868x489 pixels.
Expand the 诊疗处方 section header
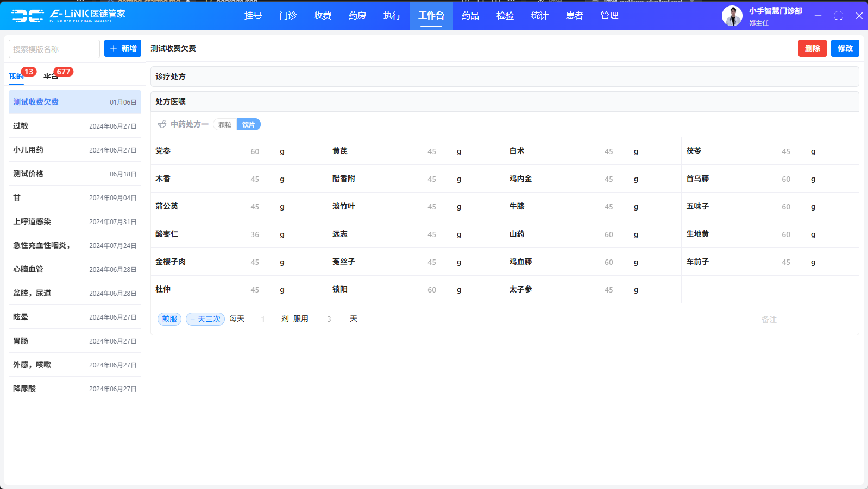tap(171, 77)
